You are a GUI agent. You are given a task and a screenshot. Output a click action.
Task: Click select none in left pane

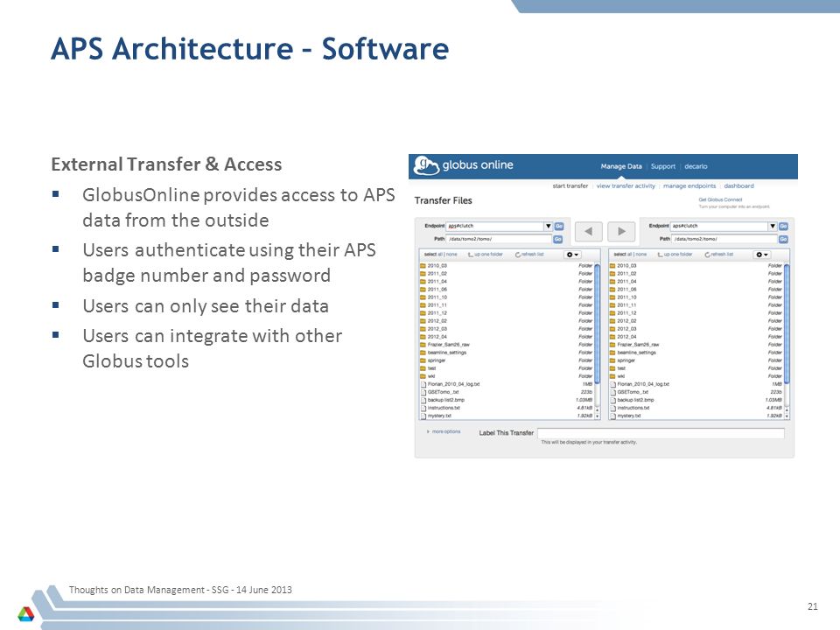click(x=451, y=255)
